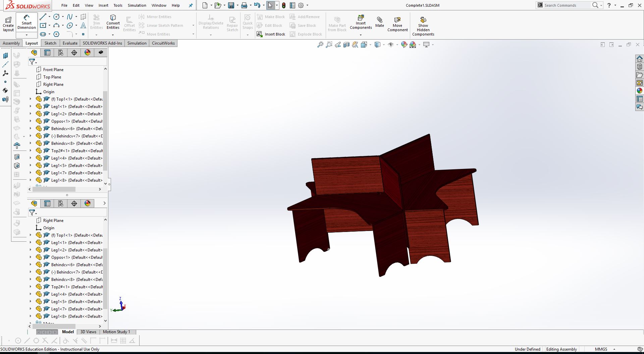Open the Options gear icon

pos(301,5)
